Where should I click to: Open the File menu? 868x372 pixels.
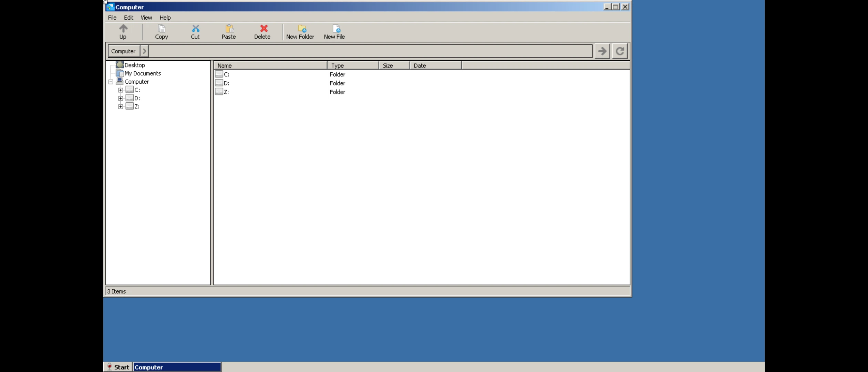point(112,18)
